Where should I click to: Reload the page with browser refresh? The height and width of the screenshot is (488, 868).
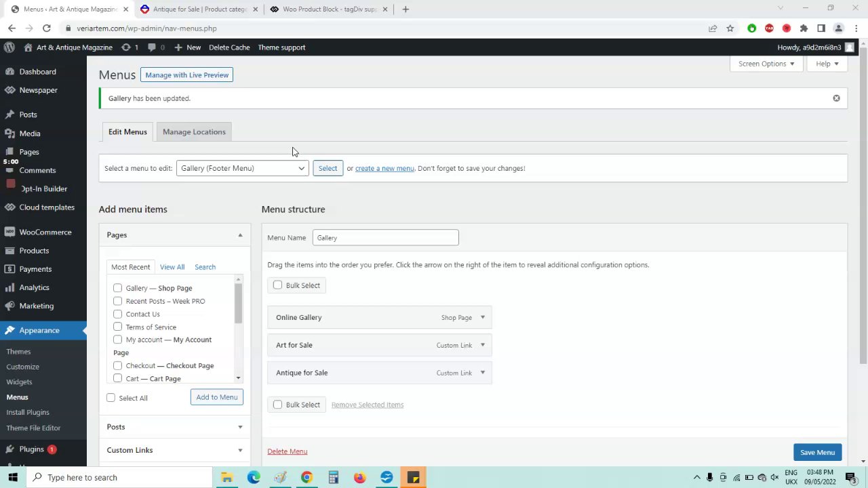[46, 28]
